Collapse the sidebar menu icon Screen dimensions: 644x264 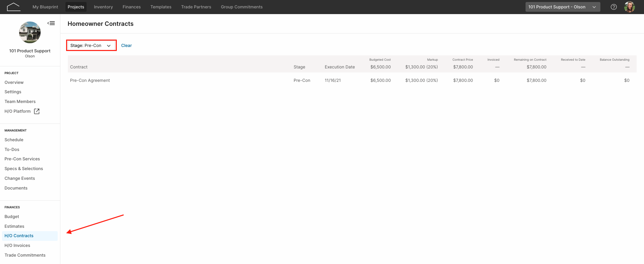click(51, 23)
